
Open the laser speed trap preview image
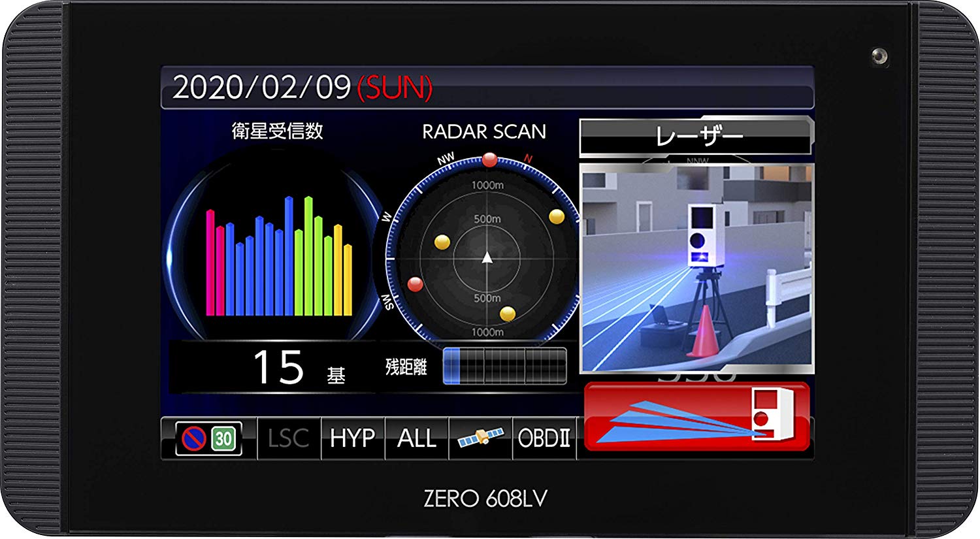point(696,268)
